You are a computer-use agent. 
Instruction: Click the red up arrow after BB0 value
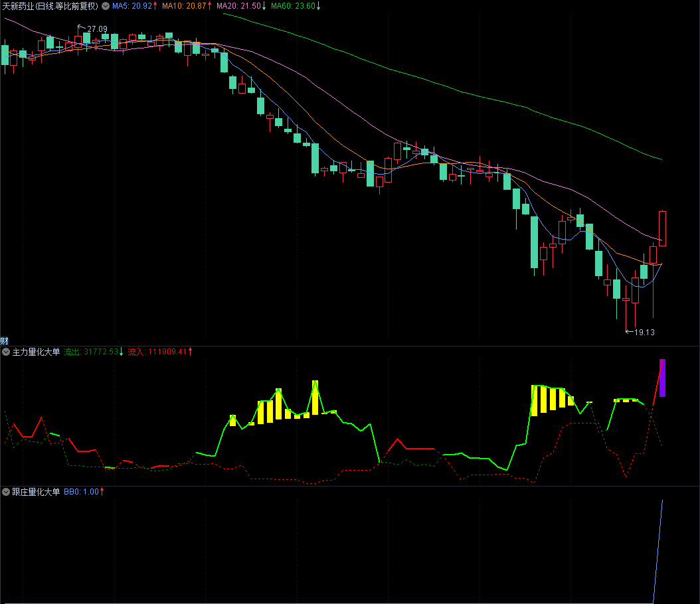102,492
